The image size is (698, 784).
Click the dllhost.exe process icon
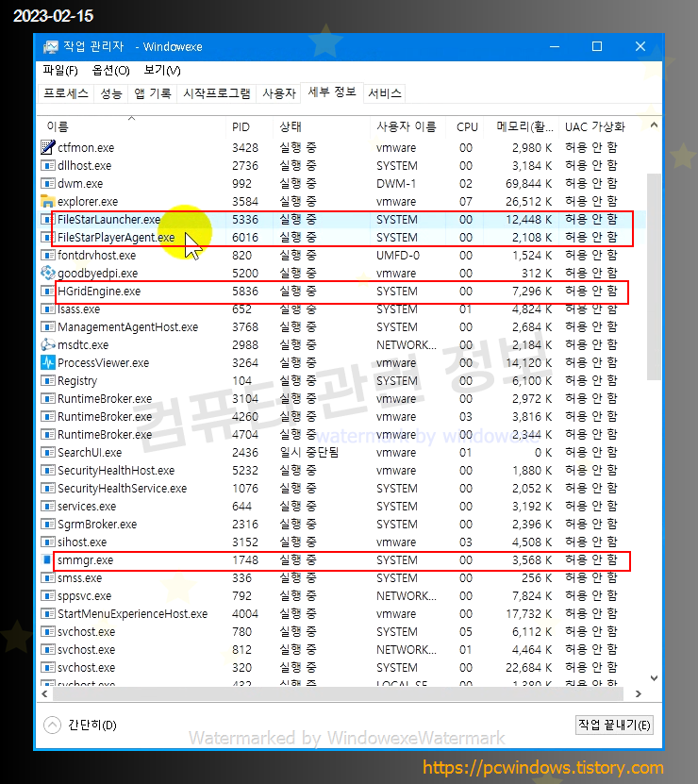coord(47,165)
